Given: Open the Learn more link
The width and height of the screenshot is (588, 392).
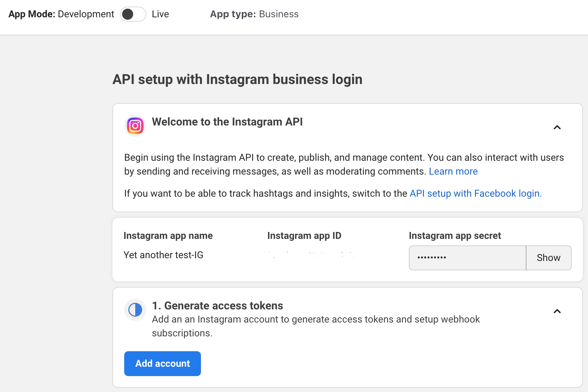Looking at the screenshot, I should (x=453, y=171).
